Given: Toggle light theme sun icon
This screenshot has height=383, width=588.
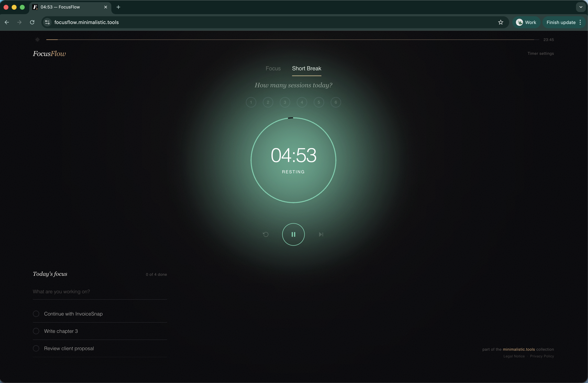Looking at the screenshot, I should click(37, 40).
